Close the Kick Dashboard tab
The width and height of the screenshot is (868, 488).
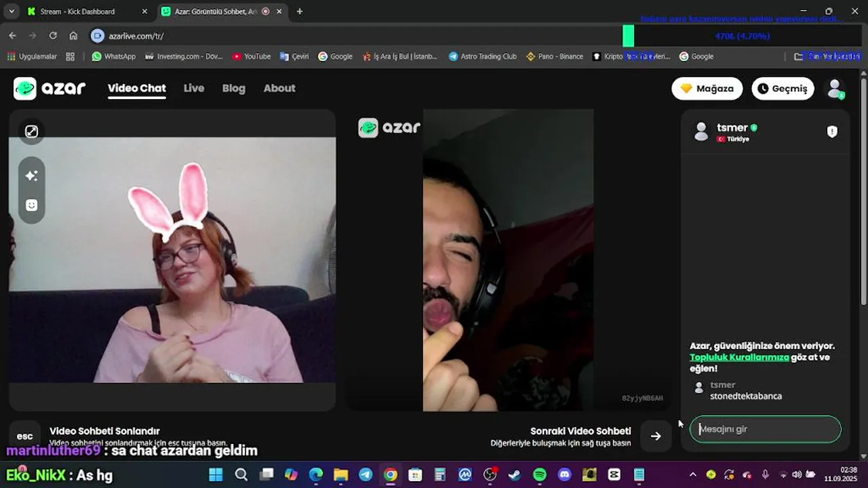[x=144, y=12]
